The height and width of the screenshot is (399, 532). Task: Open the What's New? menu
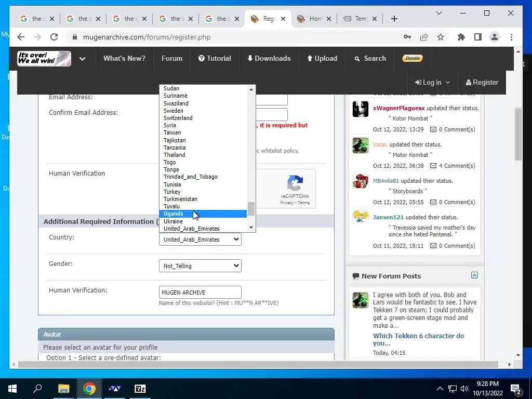tap(124, 58)
